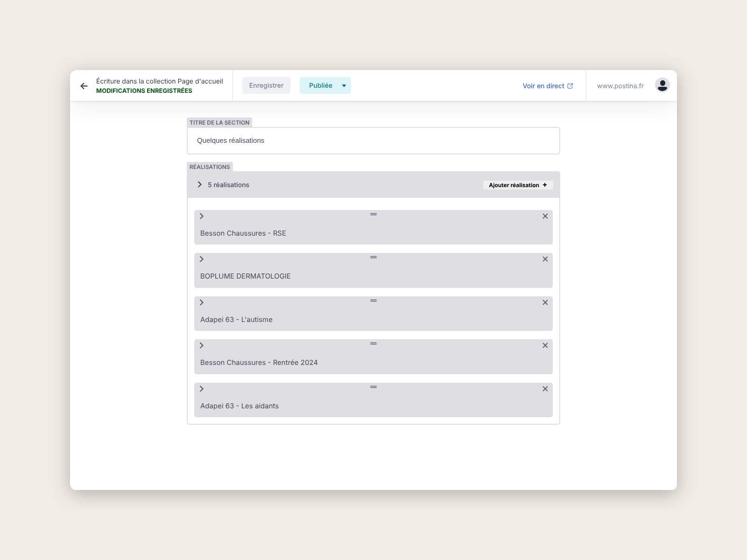Click Besson Chaussures - Rentrée 2024 label
This screenshot has height=560, width=747.
tap(259, 363)
